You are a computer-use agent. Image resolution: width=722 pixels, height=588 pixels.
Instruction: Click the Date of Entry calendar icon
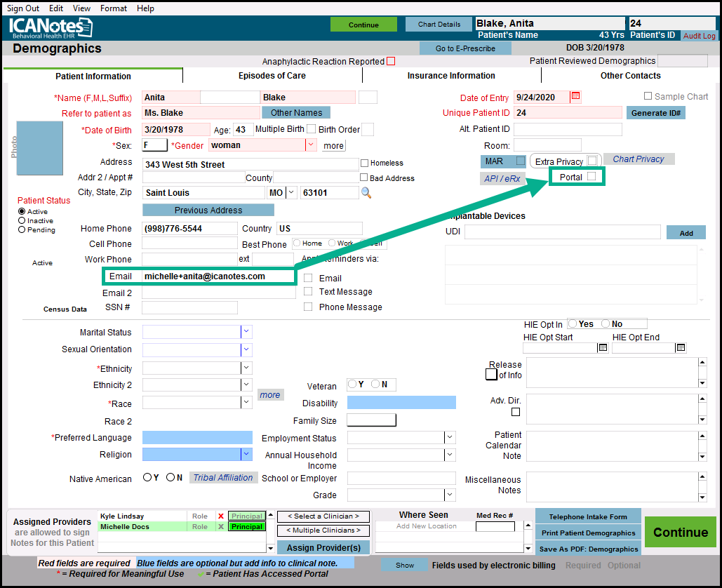(x=575, y=97)
